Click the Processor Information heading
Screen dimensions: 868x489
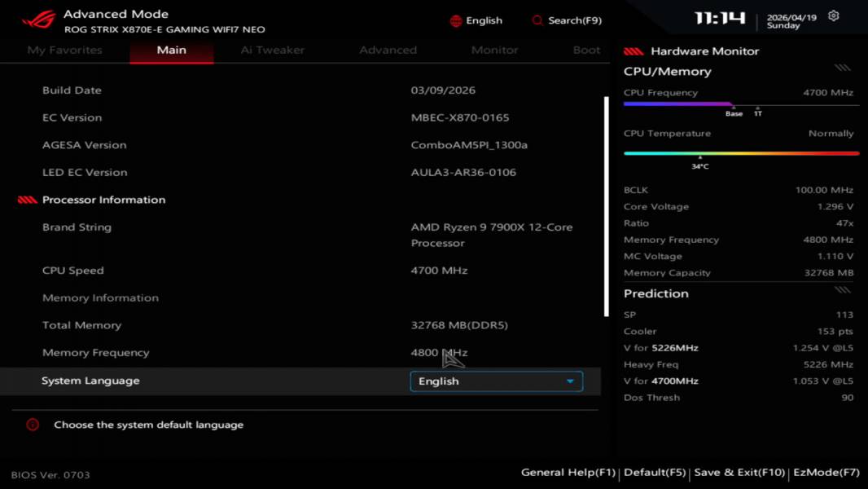(103, 200)
